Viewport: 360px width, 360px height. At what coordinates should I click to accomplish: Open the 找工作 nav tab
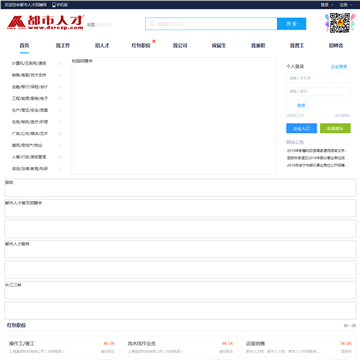click(x=63, y=46)
